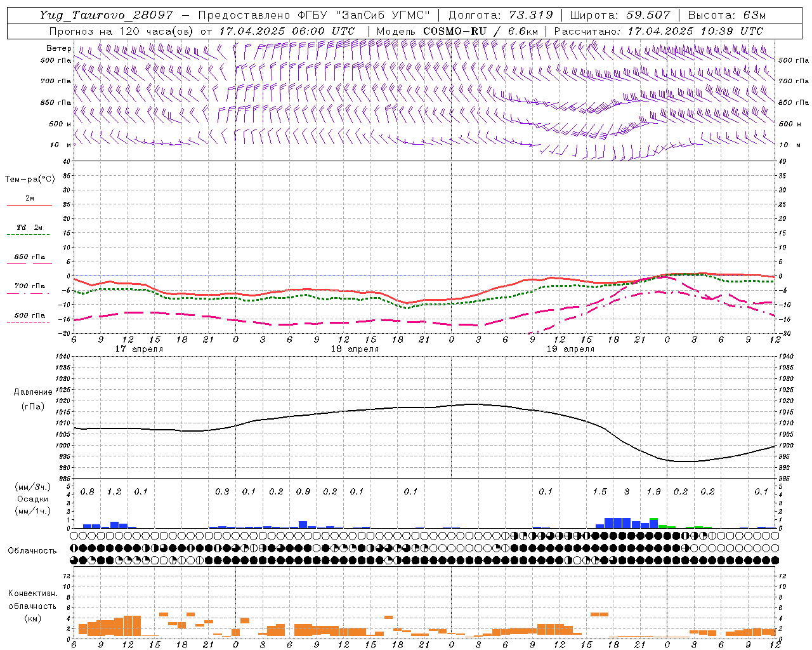Viewport: 812px width, 650px height.
Task: Click the 700 гПа temperature legend entry
Action: pos(30,286)
